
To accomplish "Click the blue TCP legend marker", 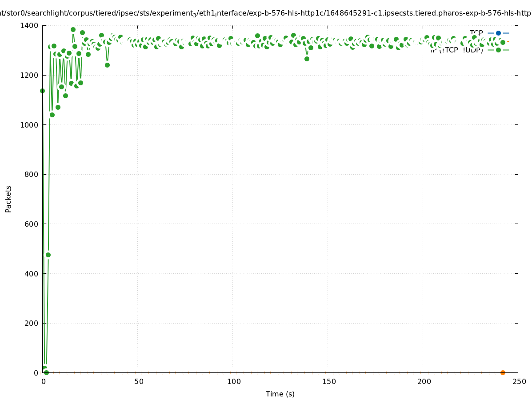I will (498, 33).
